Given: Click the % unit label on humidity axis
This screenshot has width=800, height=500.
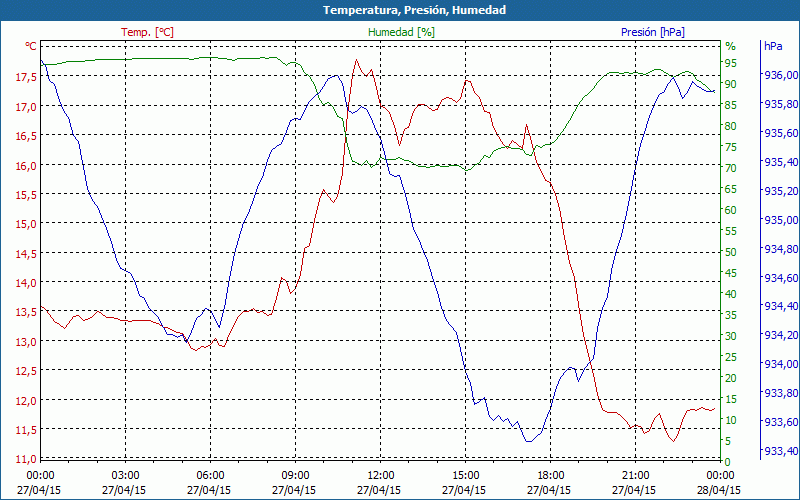Looking at the screenshot, I should (x=731, y=46).
